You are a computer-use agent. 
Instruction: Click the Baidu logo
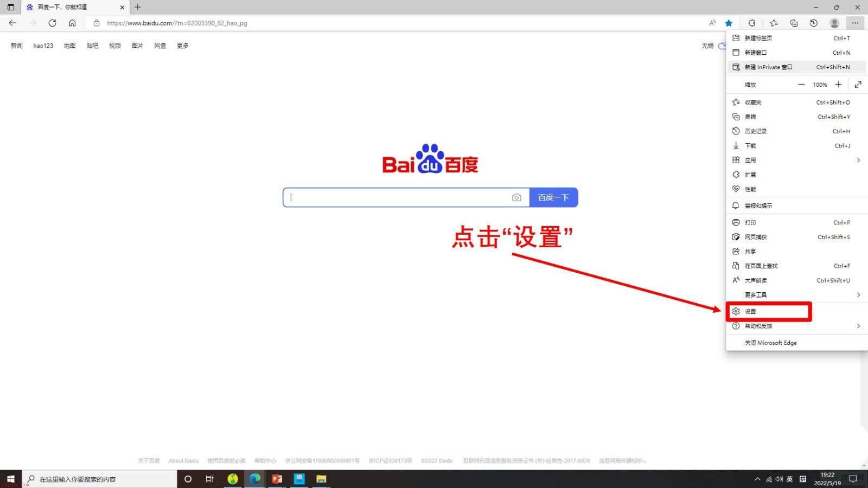[430, 159]
